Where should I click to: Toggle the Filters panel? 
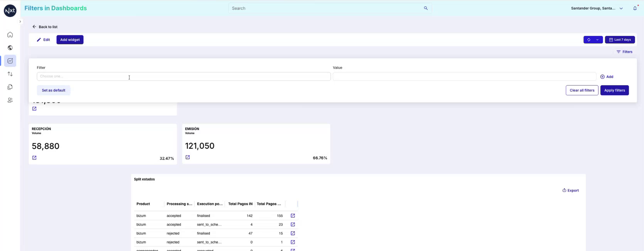[x=624, y=52]
